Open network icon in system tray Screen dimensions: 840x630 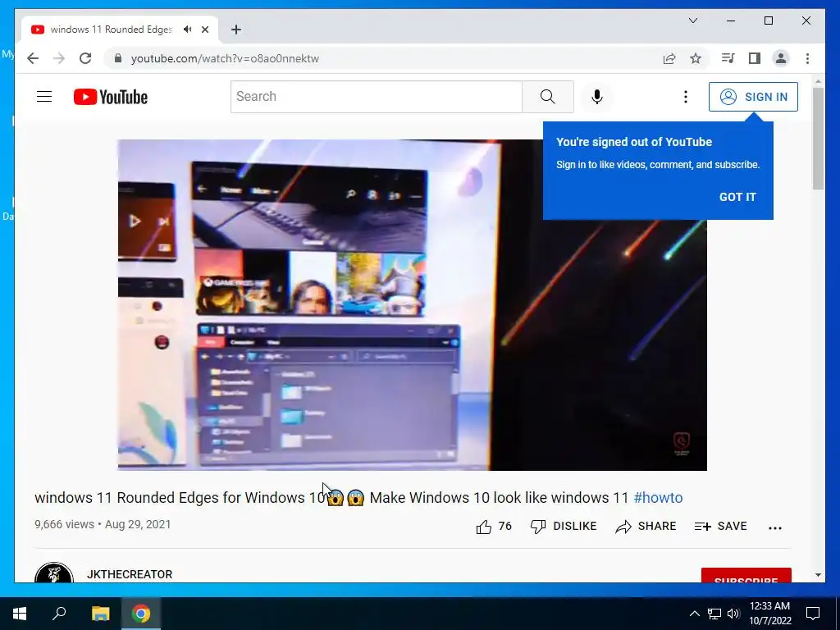pos(714,614)
